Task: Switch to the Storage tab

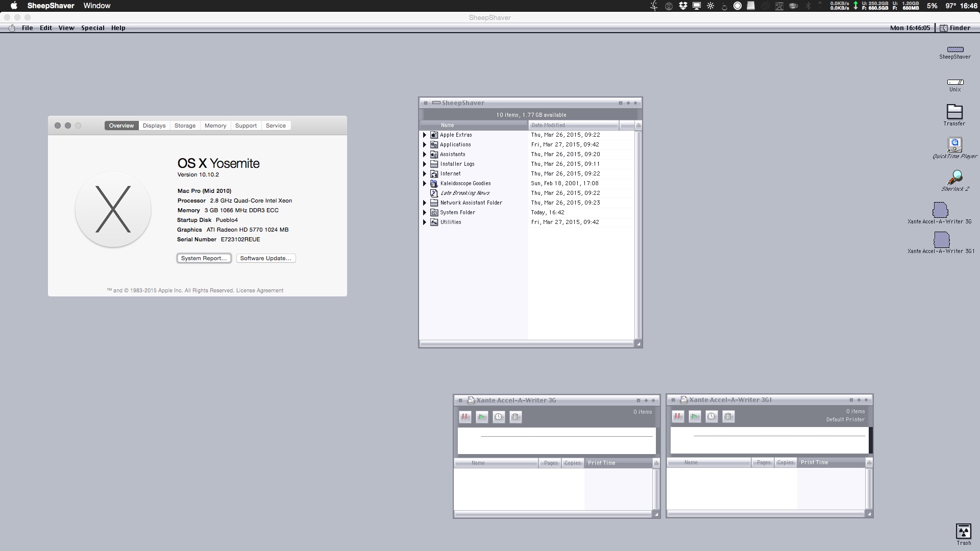Action: click(x=185, y=126)
